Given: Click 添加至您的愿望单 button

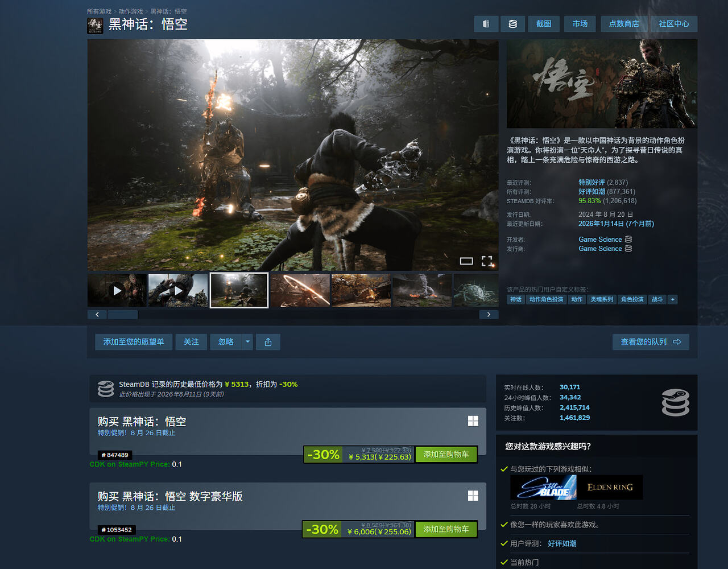Looking at the screenshot, I should click(x=134, y=342).
